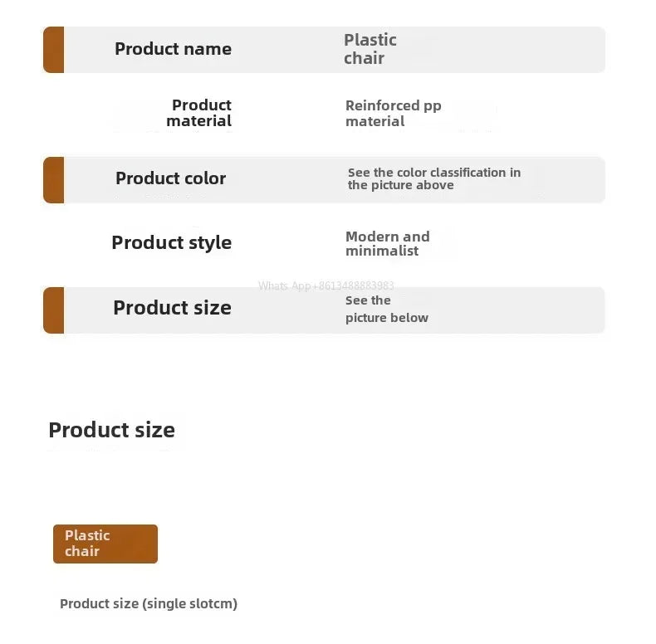This screenshot has height=644, width=656.
Task: Select the "Plastic chair" product name value
Action: 370,49
